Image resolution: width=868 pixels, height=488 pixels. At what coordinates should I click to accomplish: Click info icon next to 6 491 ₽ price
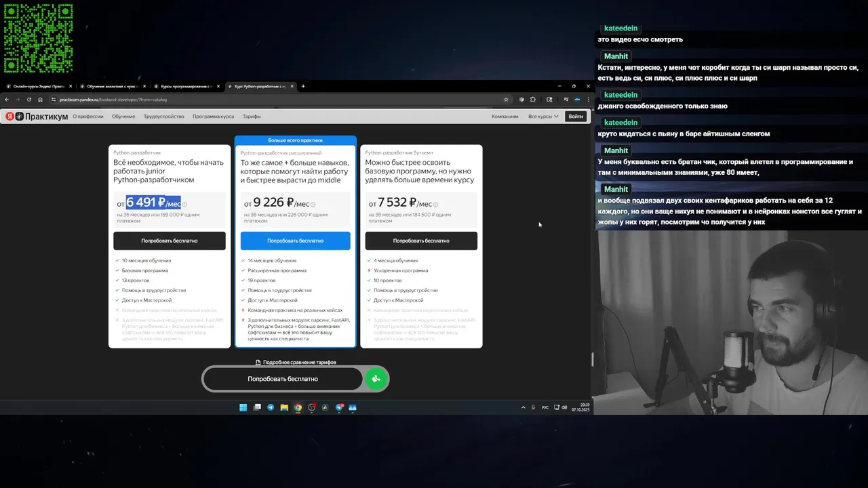[x=184, y=204]
